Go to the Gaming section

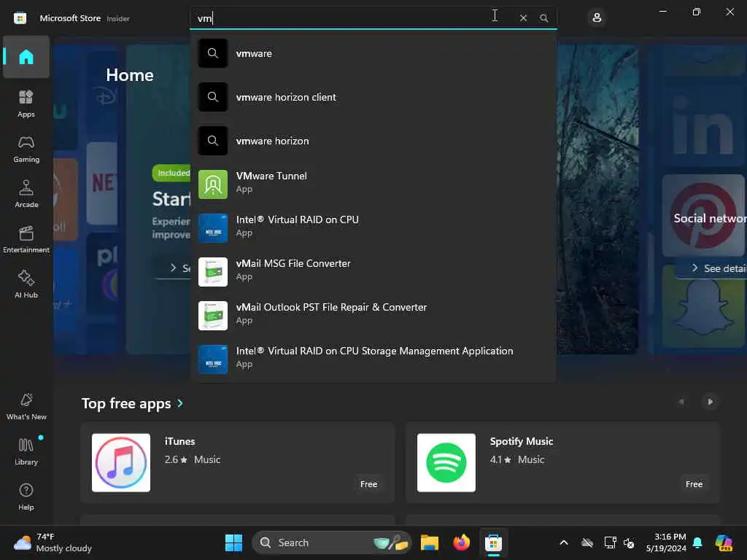click(x=26, y=149)
